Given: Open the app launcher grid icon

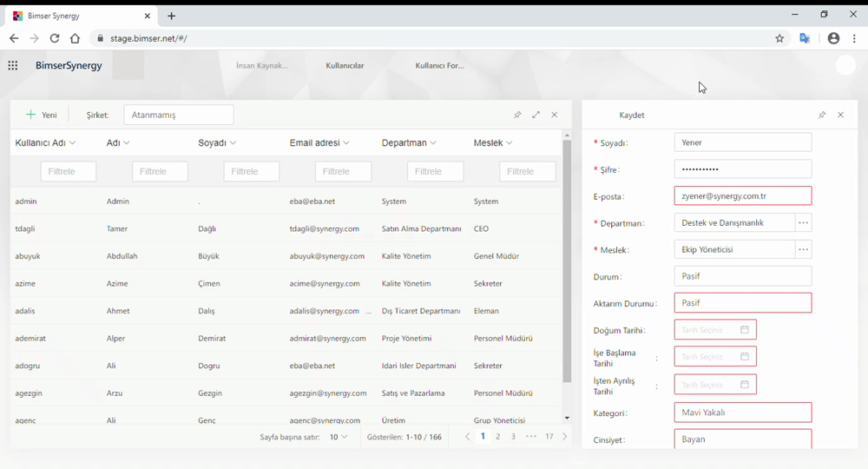Looking at the screenshot, I should (13, 65).
